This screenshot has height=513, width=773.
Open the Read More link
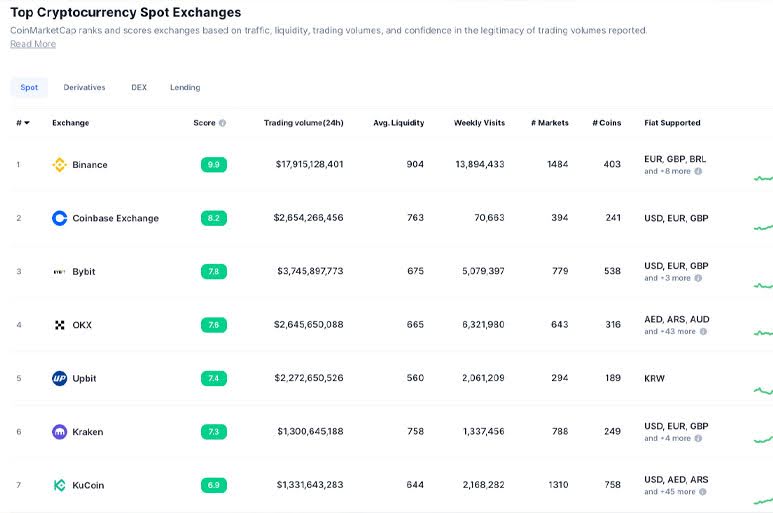click(33, 44)
